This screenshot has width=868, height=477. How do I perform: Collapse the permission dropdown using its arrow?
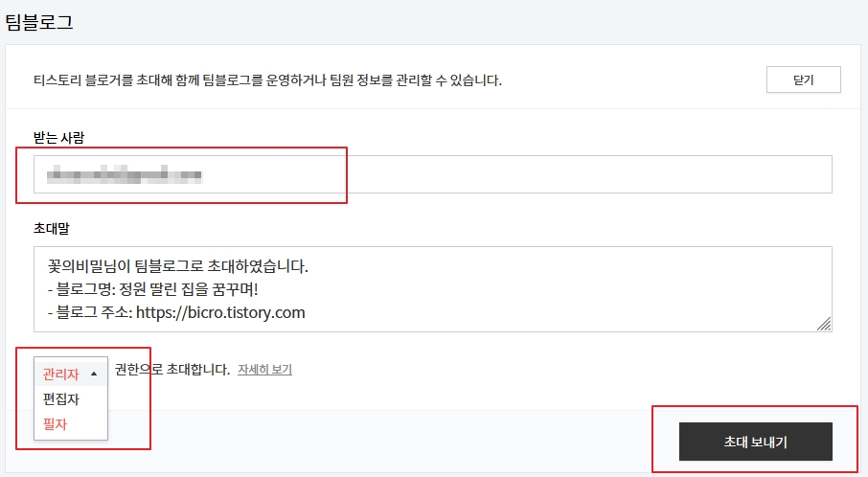[94, 375]
